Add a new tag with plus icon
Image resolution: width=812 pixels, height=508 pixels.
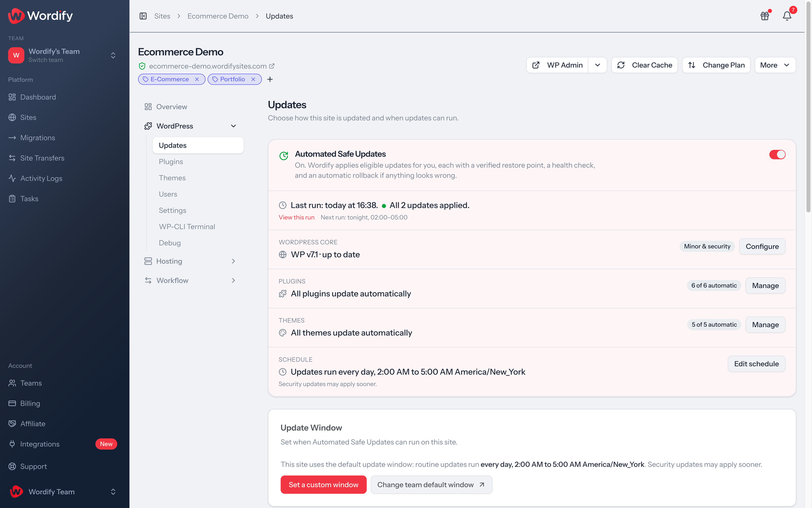(x=270, y=79)
